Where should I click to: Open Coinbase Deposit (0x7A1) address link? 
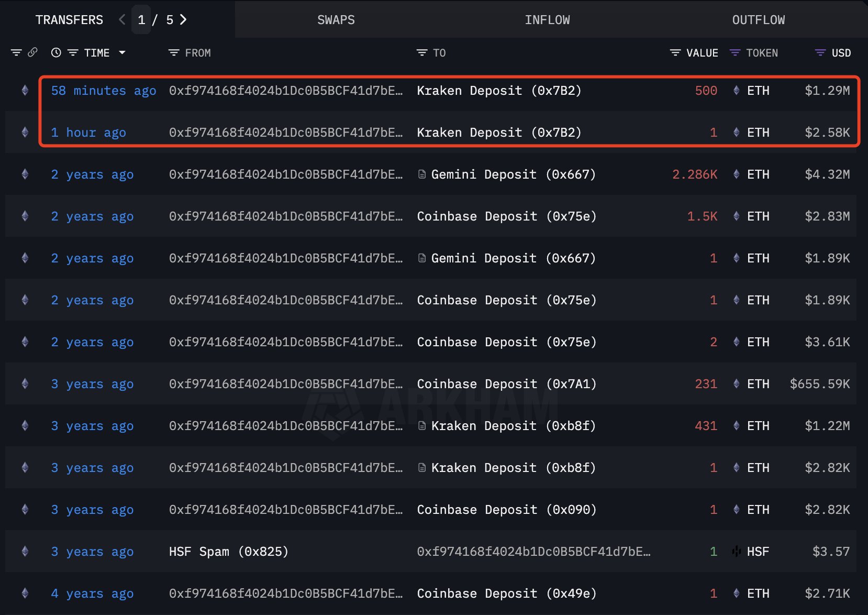[507, 383]
